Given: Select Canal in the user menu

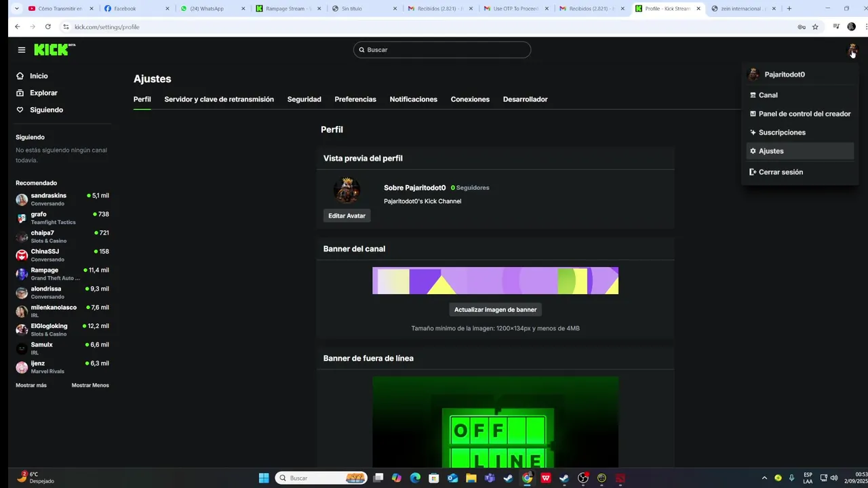Looking at the screenshot, I should point(800,95).
